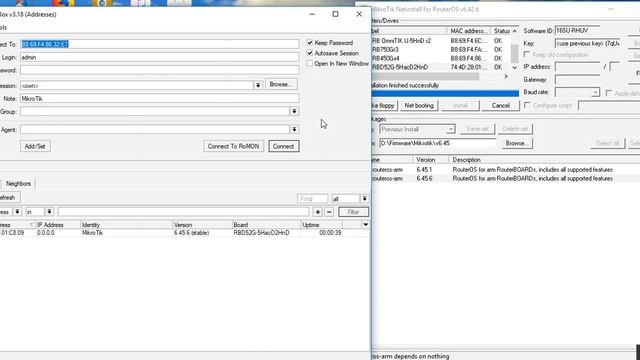This screenshot has width=640, height=360.
Task: Toggle Keep old configuration checkbox in Netinstall
Action: pyautogui.click(x=527, y=54)
